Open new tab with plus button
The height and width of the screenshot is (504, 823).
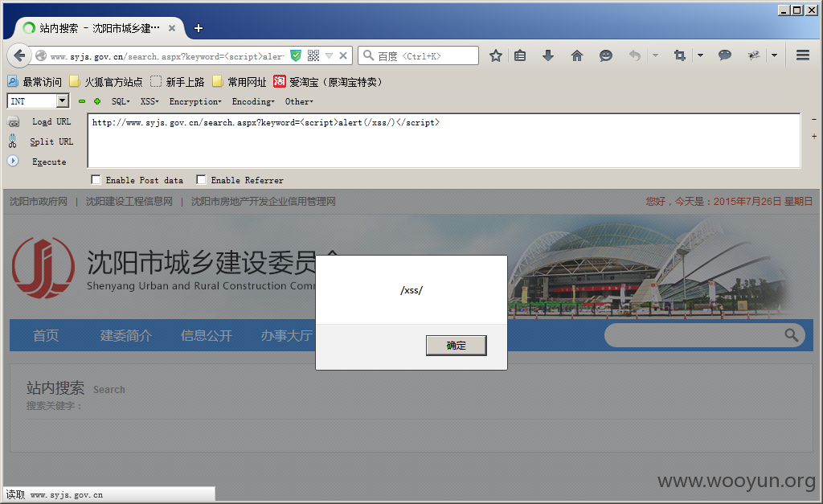199,28
